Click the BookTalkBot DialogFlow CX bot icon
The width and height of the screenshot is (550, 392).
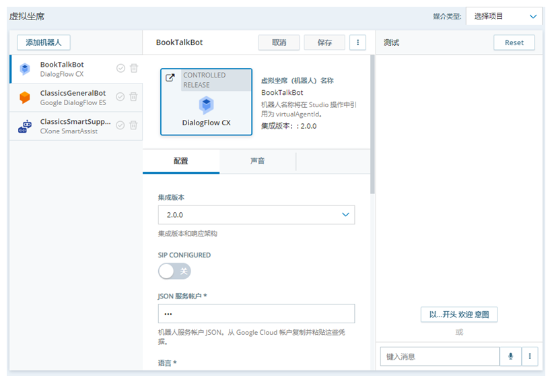click(25, 69)
